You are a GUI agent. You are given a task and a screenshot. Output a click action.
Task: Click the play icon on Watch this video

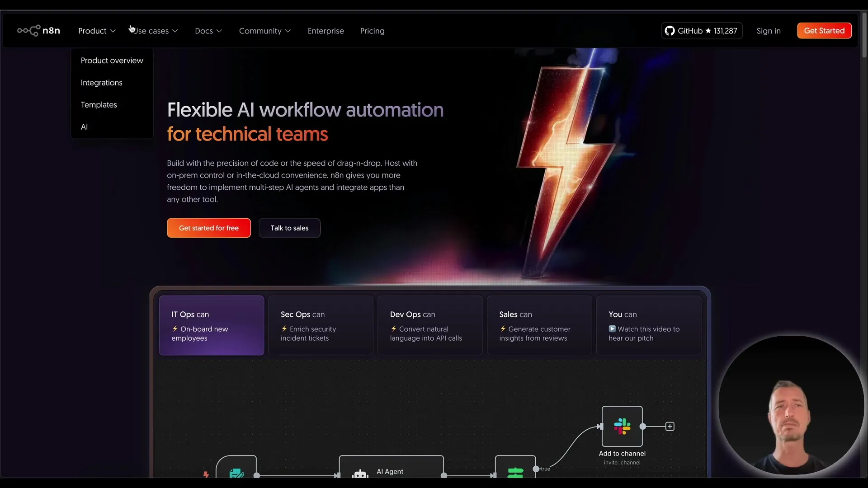tap(613, 329)
